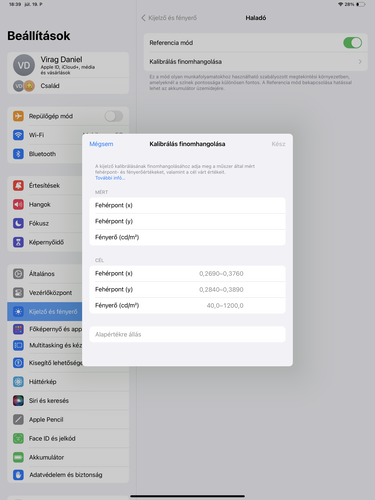This screenshot has height=500, width=375.
Task: Tap measured Fehérpont (y) field
Action: 187,221
